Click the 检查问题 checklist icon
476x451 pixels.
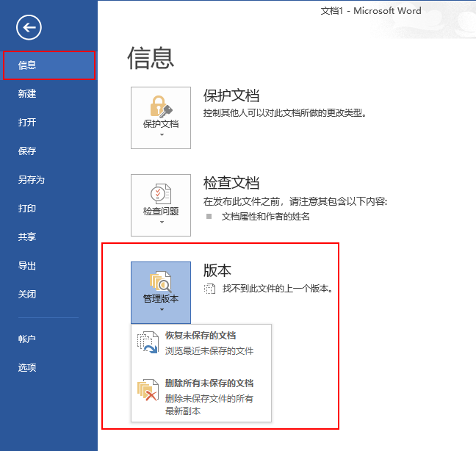160,193
